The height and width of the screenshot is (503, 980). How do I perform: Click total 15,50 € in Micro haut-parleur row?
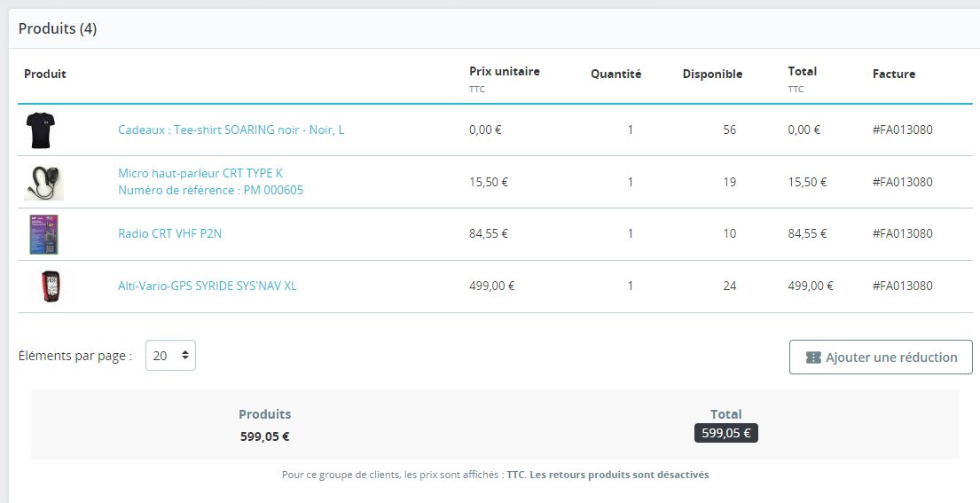[807, 183]
